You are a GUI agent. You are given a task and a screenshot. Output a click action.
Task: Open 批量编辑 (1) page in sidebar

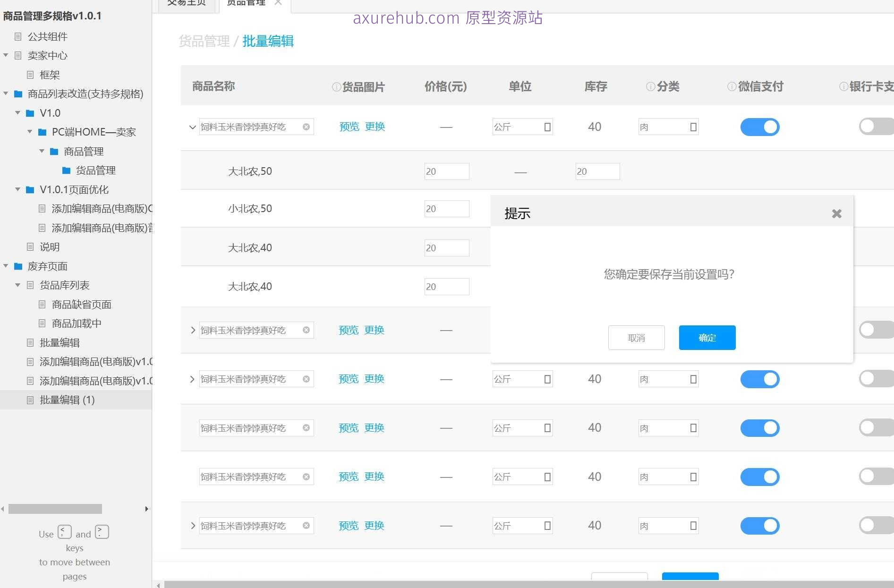coord(67,400)
